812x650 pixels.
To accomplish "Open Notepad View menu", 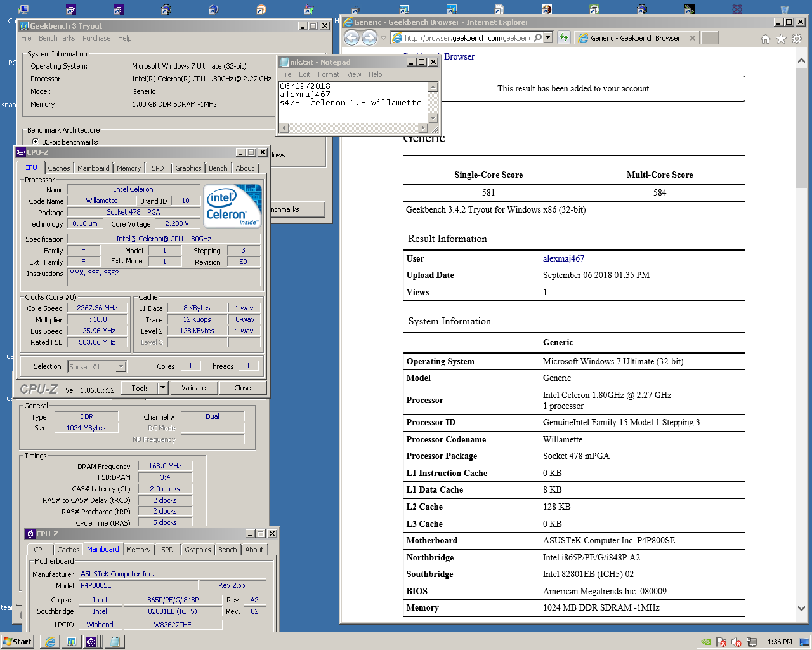I will [x=354, y=74].
